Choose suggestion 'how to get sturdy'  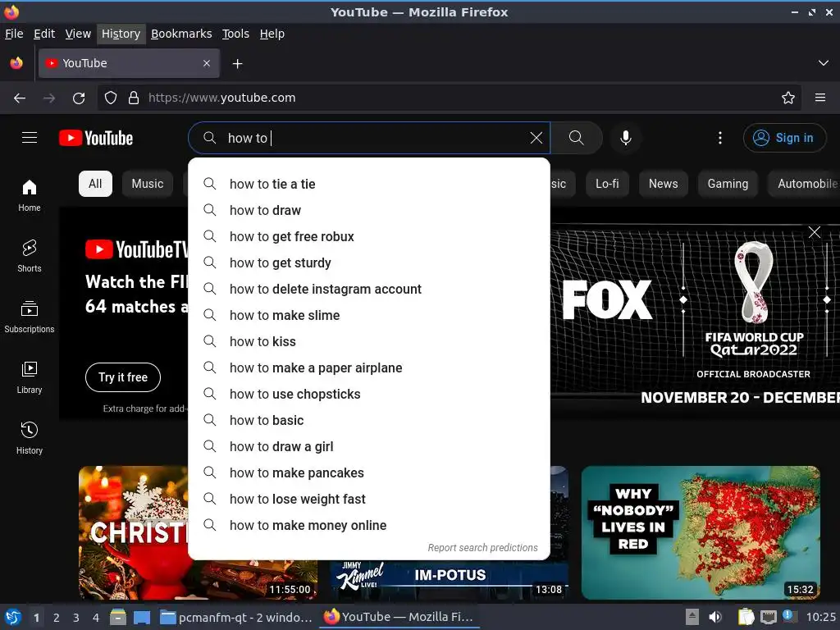(x=369, y=262)
